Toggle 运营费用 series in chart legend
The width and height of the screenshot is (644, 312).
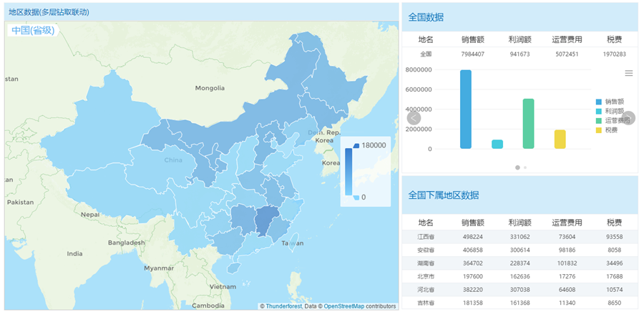613,120
